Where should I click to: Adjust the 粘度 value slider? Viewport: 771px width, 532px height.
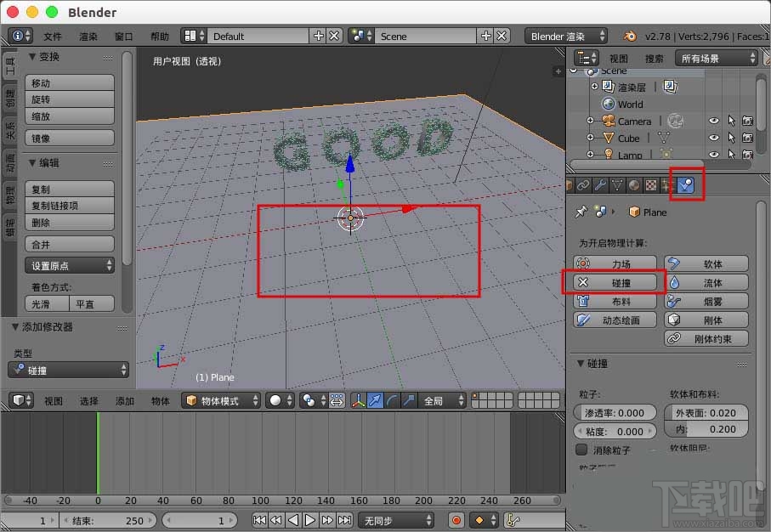(615, 431)
